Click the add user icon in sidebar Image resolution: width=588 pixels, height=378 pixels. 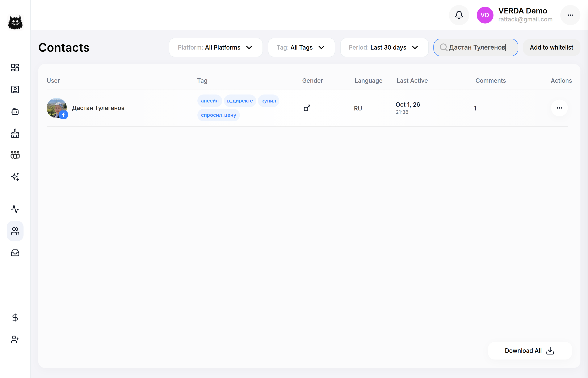tap(15, 339)
